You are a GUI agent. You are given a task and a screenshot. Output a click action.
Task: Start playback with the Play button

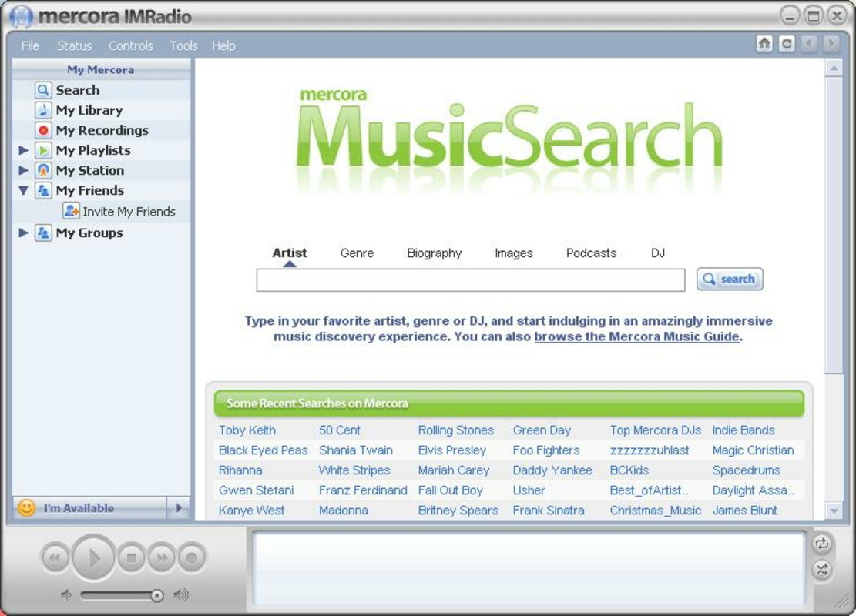[93, 557]
